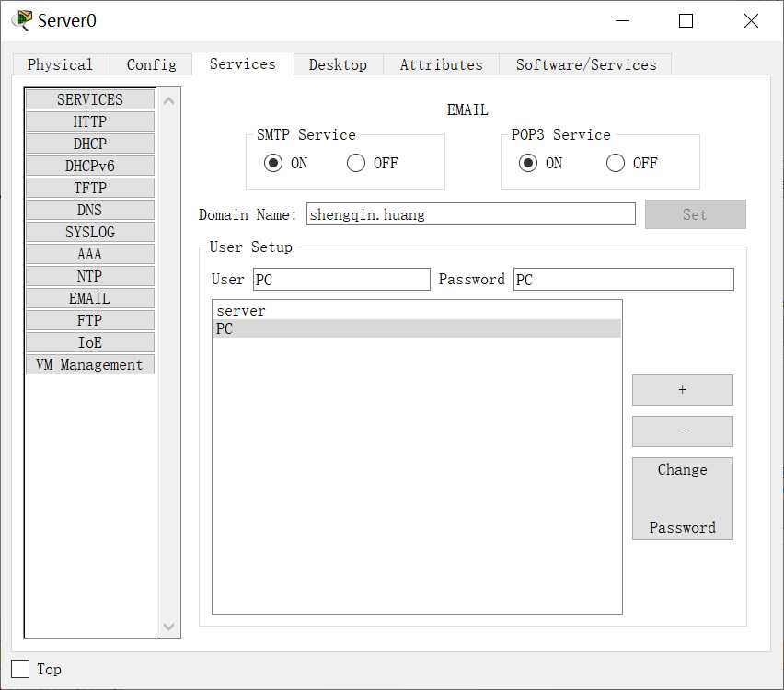
Task: Open the NTP service settings
Action: pos(90,276)
